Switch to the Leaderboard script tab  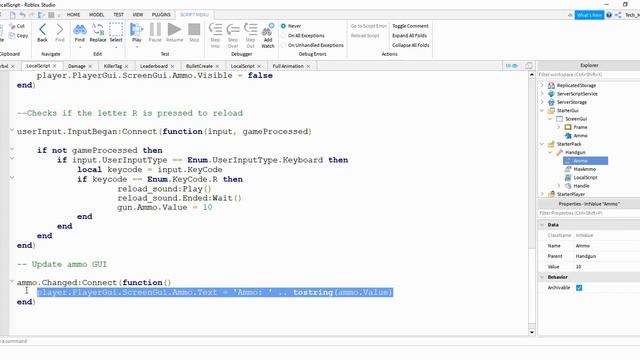click(154, 66)
